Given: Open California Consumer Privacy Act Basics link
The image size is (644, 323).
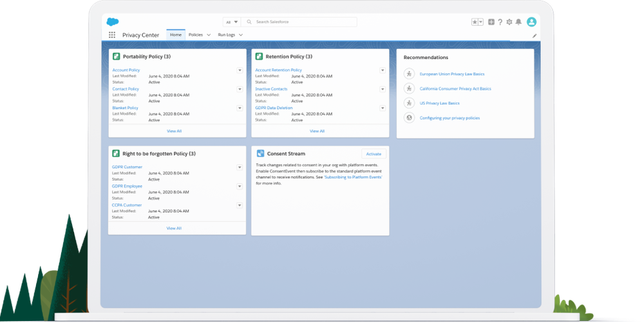Looking at the screenshot, I should point(455,89).
